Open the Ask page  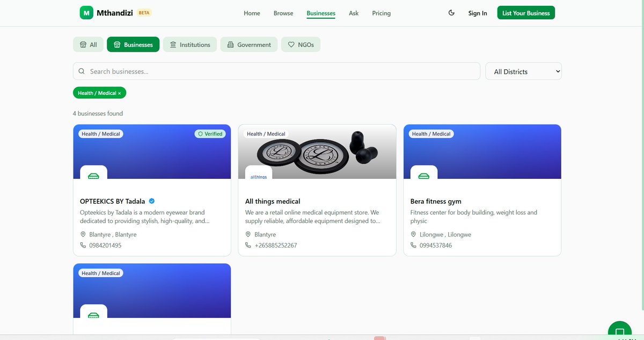point(354,13)
